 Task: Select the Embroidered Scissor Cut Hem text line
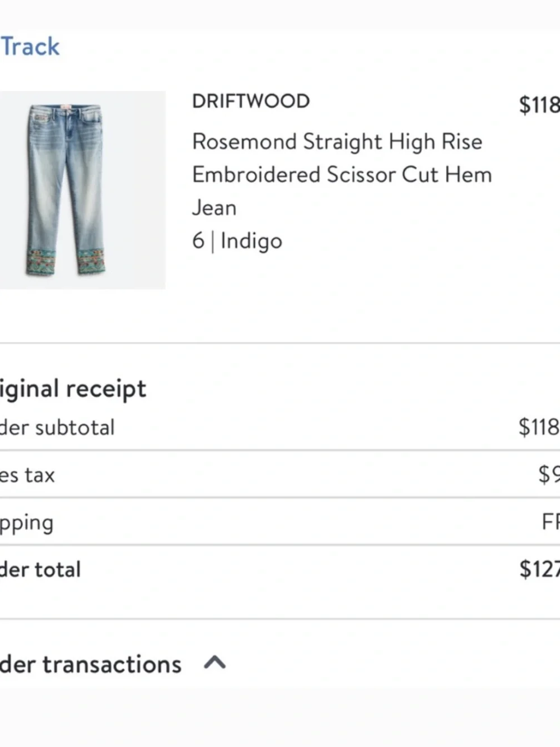pyautogui.click(x=342, y=175)
